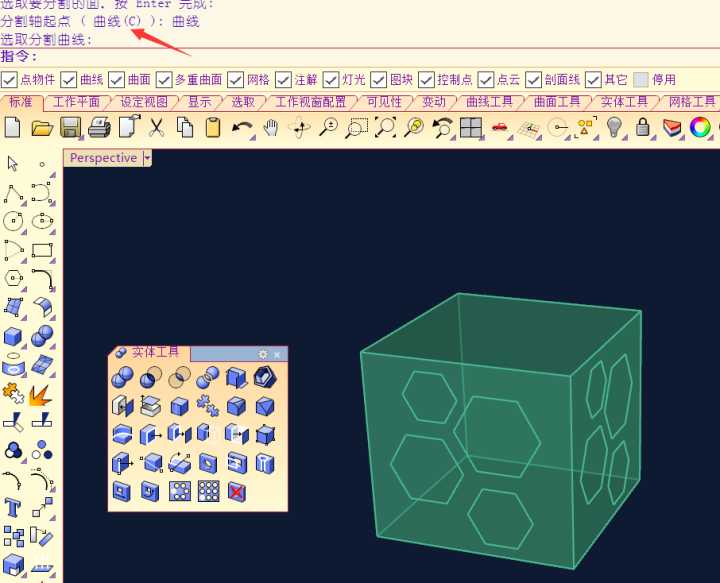Screen dimensions: 720x583
Task: Switch to the 实体工具 toolbar tab
Action: [624, 102]
